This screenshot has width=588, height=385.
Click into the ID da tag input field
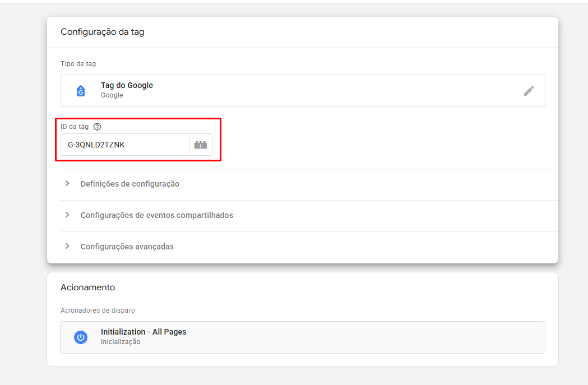[x=125, y=145]
